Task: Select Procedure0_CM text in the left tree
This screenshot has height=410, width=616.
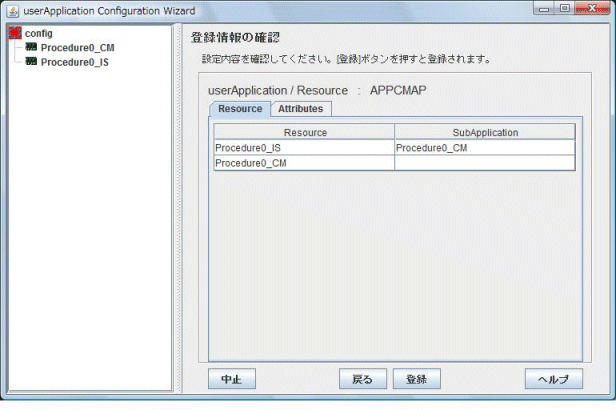Action: pyautogui.click(x=77, y=47)
